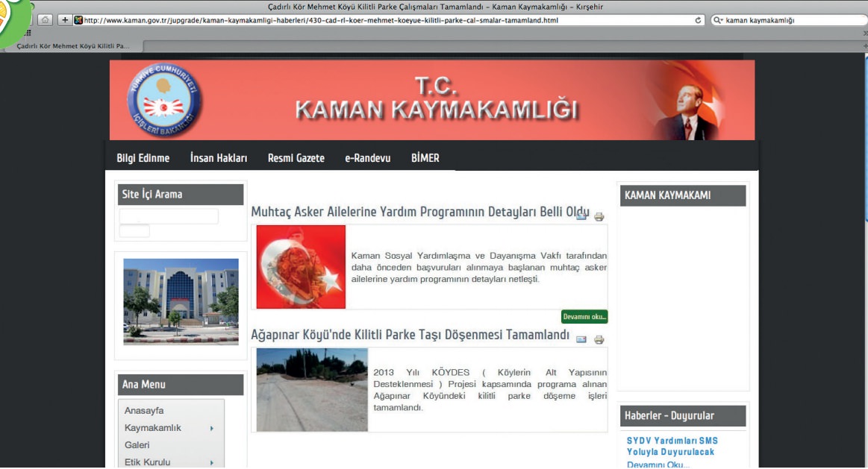Open the Bilgi Edinme menu item
The image size is (868, 469).
143,158
